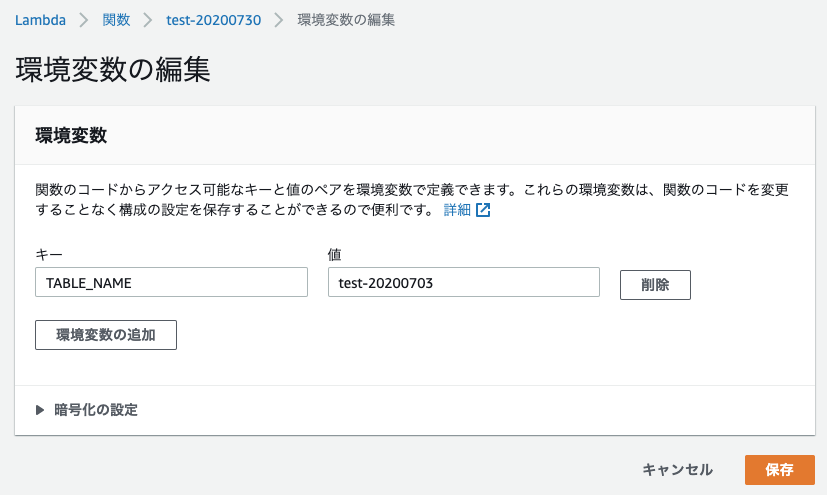
Task: Open 詳細 documentation link
Action: [x=457, y=210]
